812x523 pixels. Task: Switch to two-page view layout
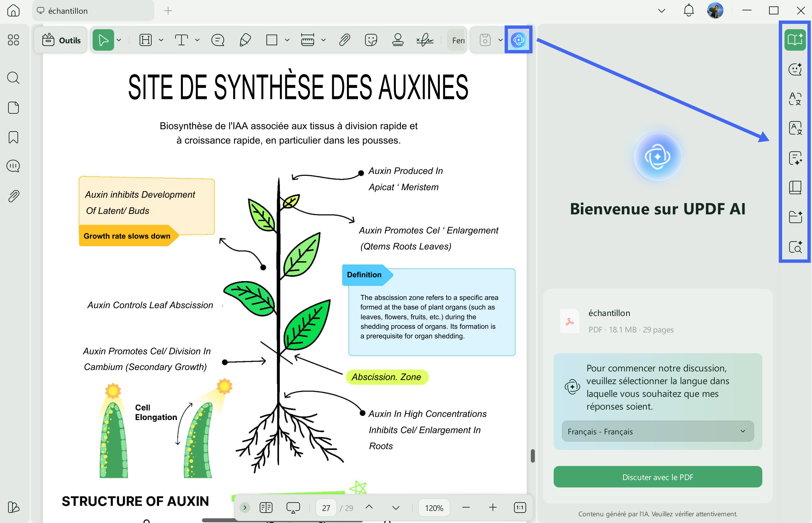pyautogui.click(x=266, y=508)
